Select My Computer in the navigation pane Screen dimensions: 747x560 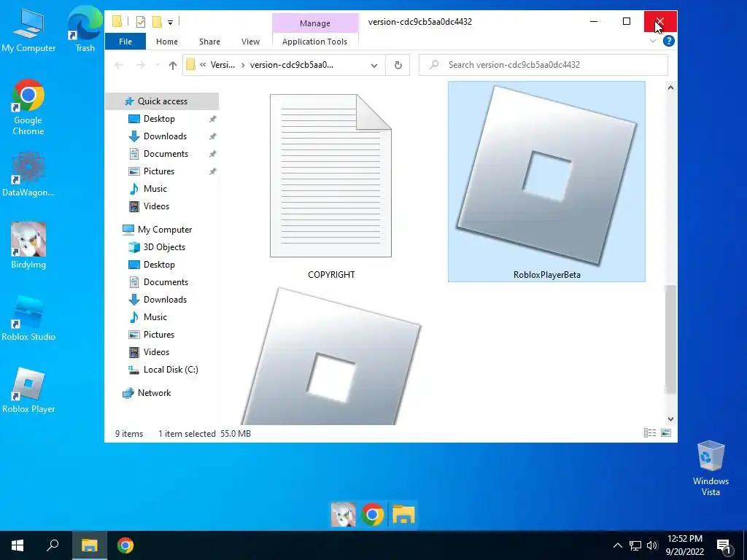[164, 230]
